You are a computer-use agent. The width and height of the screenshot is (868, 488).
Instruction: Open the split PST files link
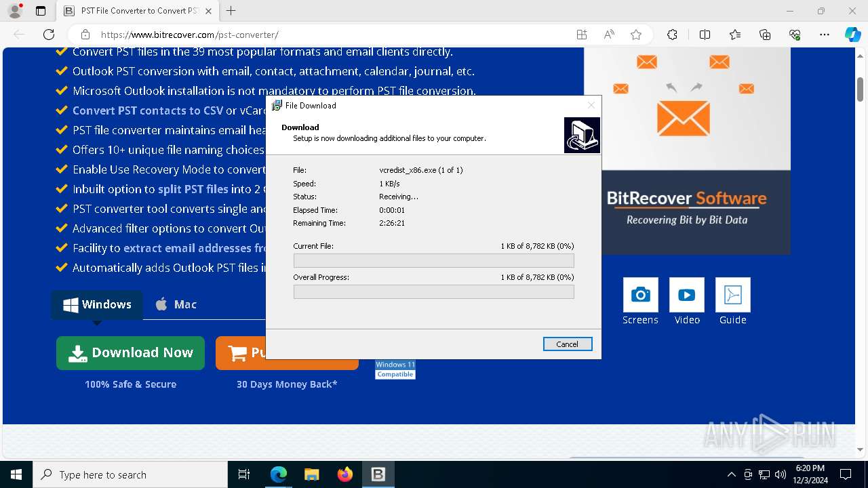pos(193,189)
